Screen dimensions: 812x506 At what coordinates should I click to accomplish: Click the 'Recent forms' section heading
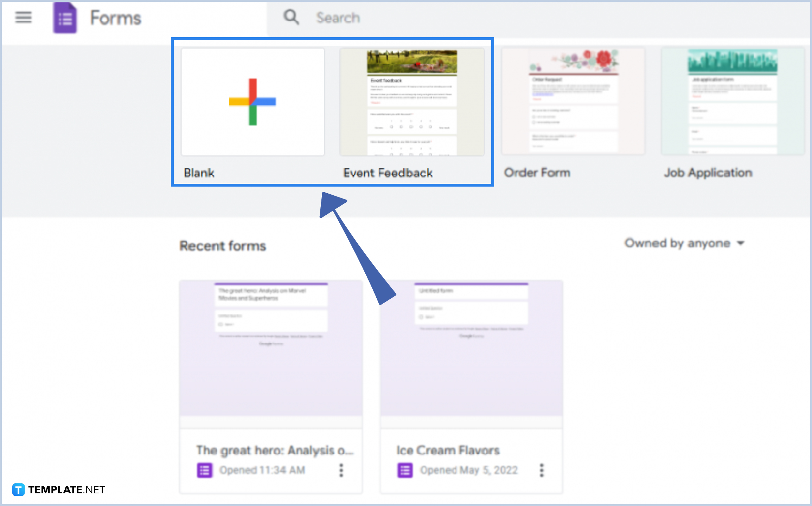223,246
